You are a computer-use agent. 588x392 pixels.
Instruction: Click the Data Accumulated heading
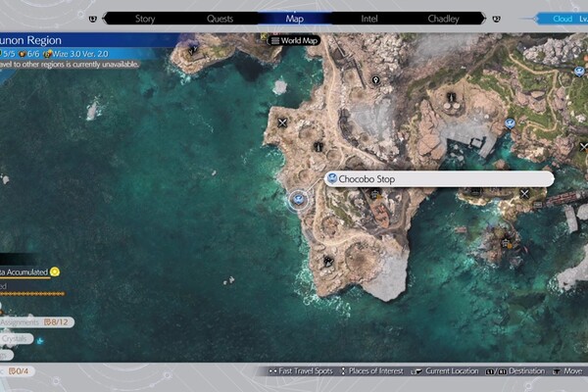click(x=24, y=272)
